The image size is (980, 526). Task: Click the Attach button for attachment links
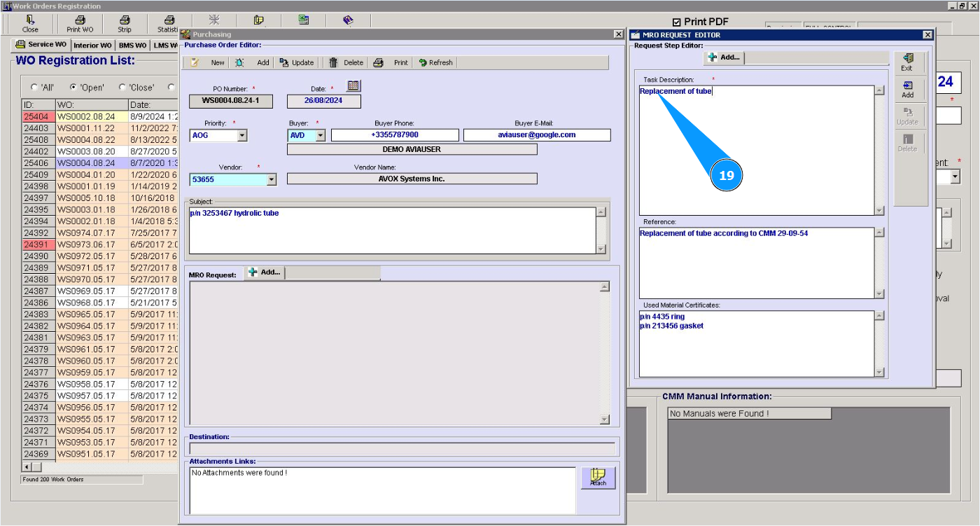[598, 478]
